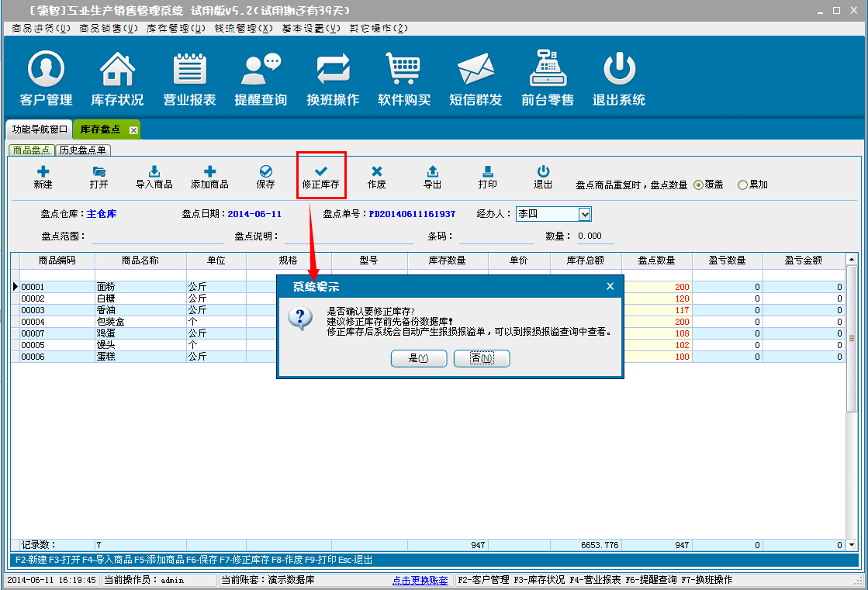Image resolution: width=868 pixels, height=590 pixels.
Task: Click the 库存状况 house icon
Action: [117, 70]
